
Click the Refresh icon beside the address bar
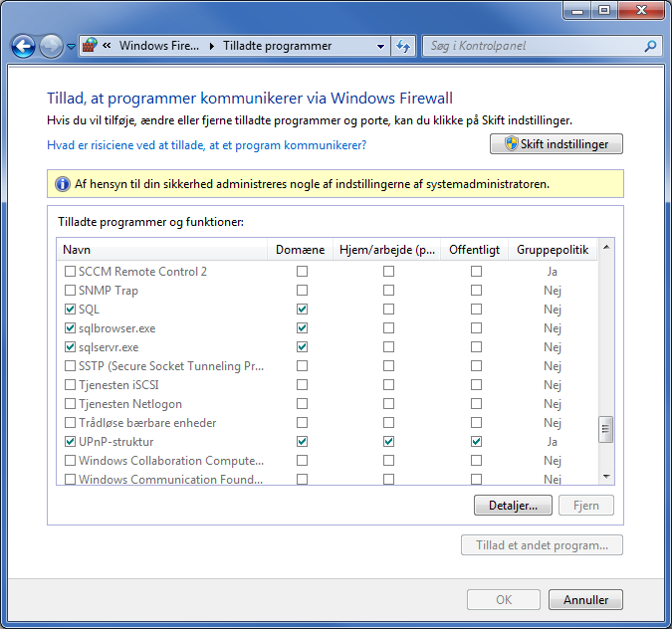click(x=403, y=46)
